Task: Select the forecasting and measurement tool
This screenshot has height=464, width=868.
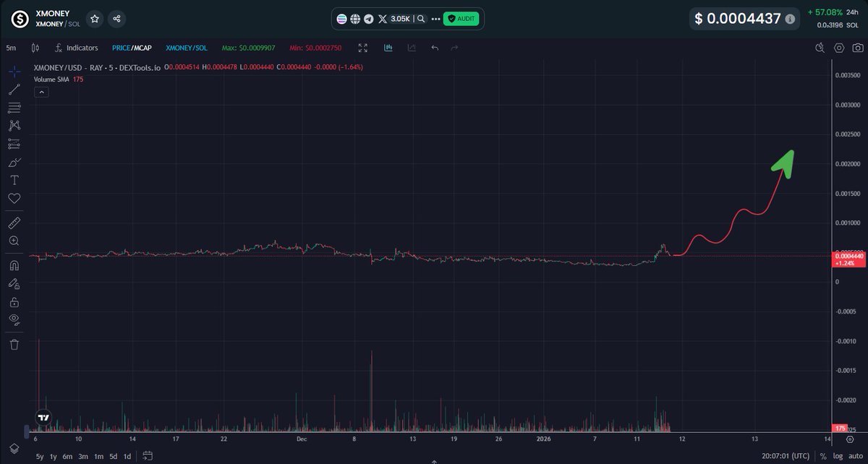Action: pos(14,144)
